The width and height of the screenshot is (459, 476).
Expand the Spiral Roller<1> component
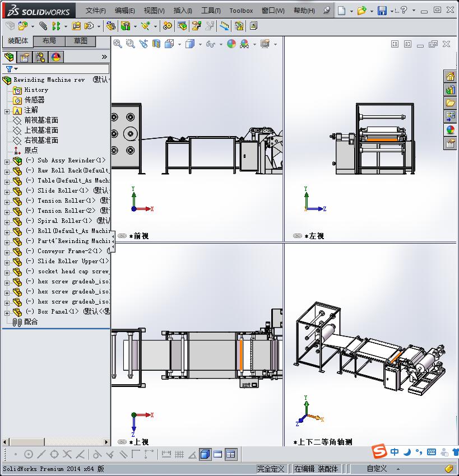click(7, 222)
